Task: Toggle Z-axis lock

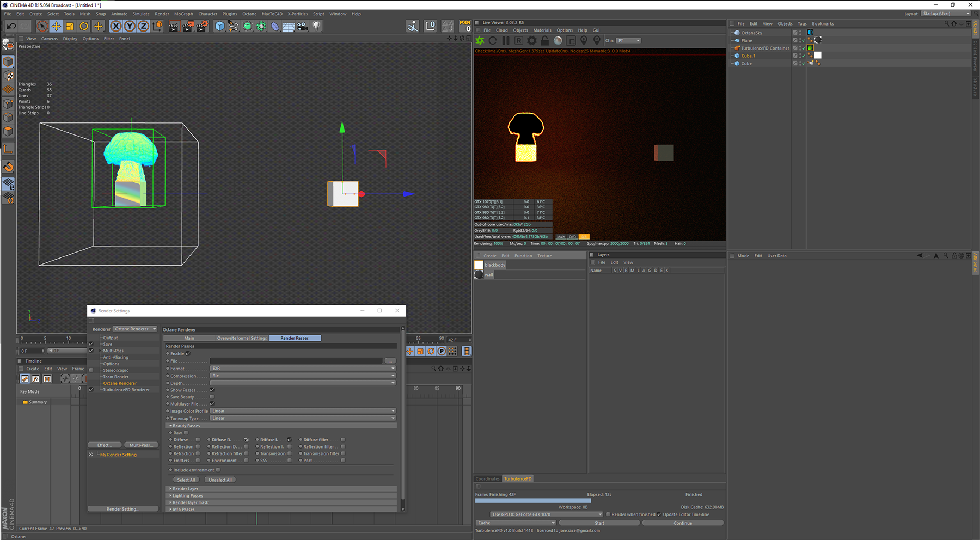Action: click(143, 26)
